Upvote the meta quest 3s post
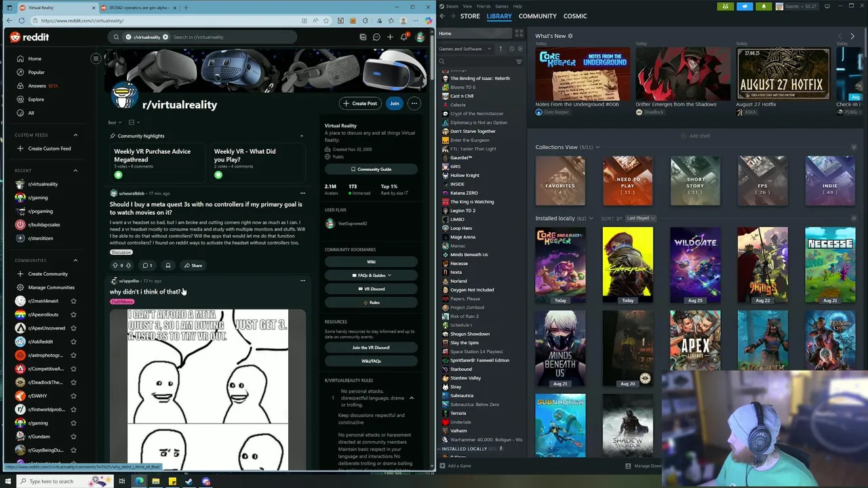The width and height of the screenshot is (868, 488). pyautogui.click(x=115, y=266)
